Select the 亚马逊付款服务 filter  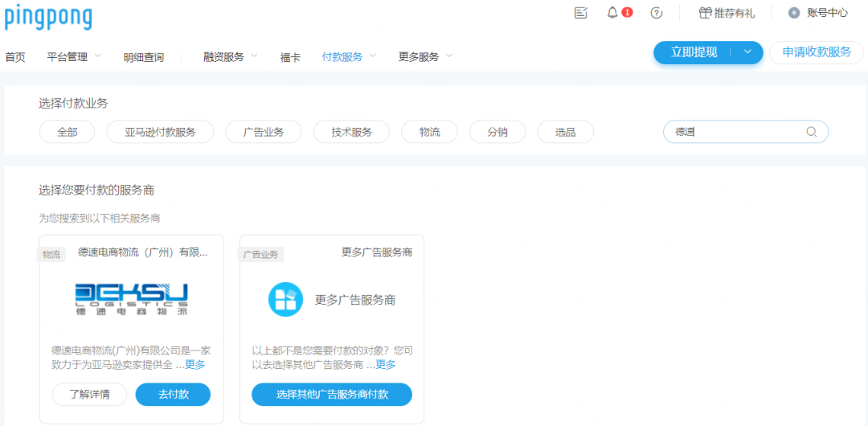160,132
